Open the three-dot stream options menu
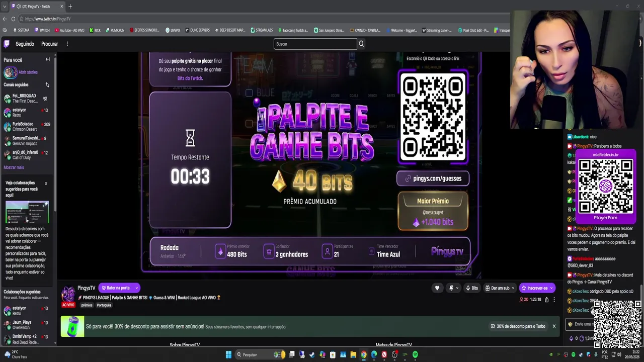 coord(554,300)
